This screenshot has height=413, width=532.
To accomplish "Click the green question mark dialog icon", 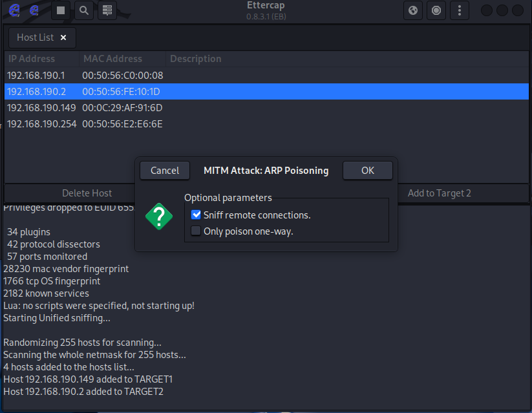I will pyautogui.click(x=159, y=217).
